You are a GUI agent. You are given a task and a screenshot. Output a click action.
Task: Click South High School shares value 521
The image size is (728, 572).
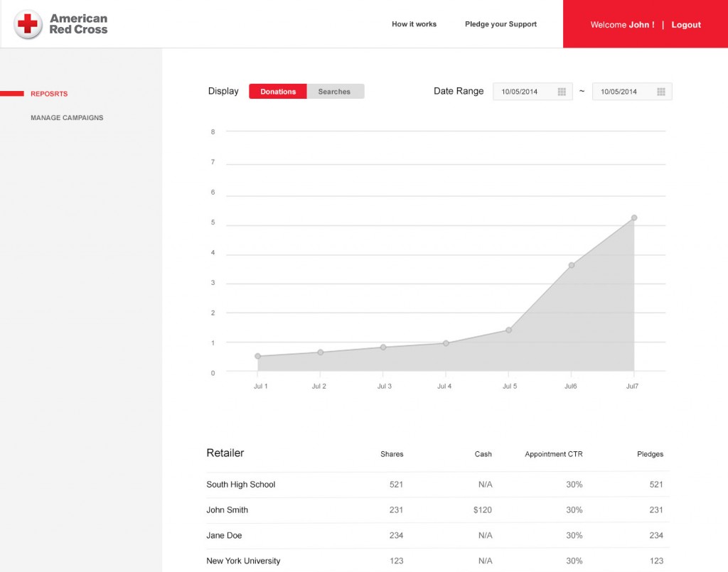(x=396, y=485)
